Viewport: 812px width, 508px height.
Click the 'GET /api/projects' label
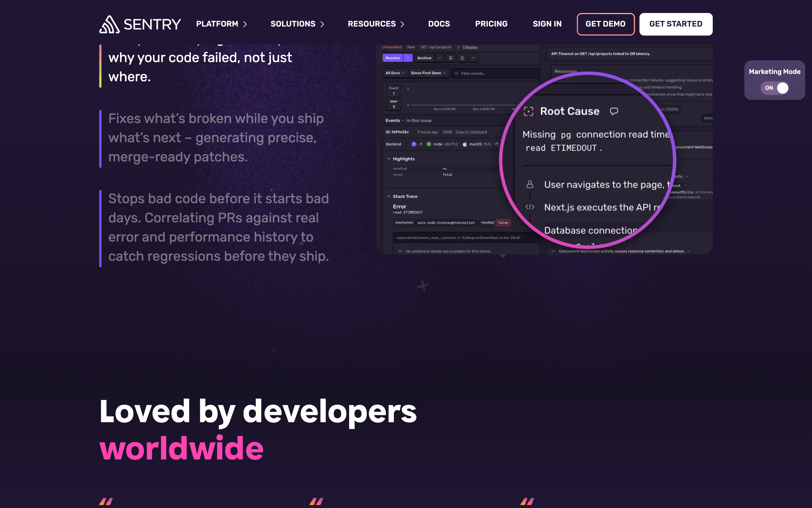(x=436, y=47)
